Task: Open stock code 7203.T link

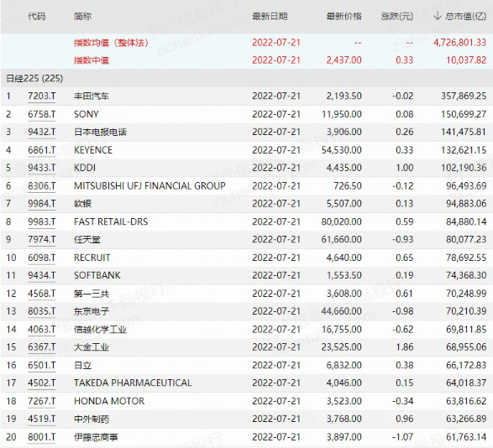Action: coord(41,96)
